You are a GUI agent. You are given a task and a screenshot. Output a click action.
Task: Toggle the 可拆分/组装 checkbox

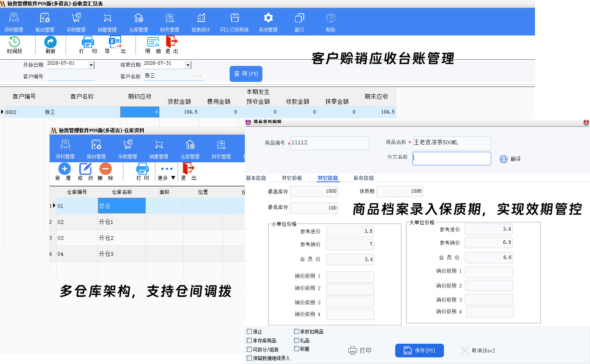tap(249, 349)
